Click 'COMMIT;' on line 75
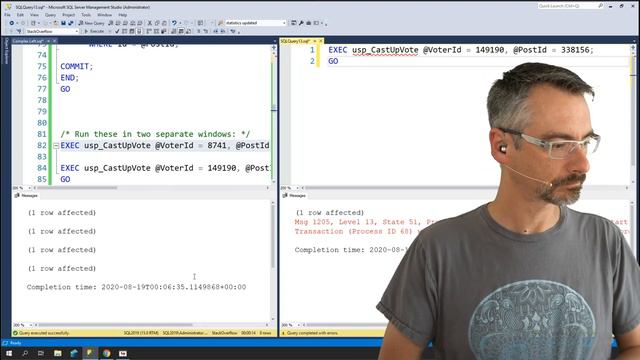 click(77, 66)
